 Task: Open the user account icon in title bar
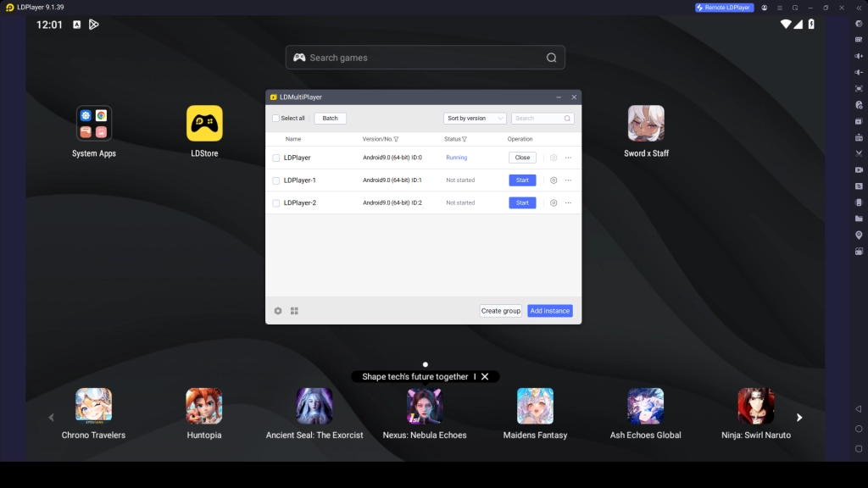coord(765,8)
